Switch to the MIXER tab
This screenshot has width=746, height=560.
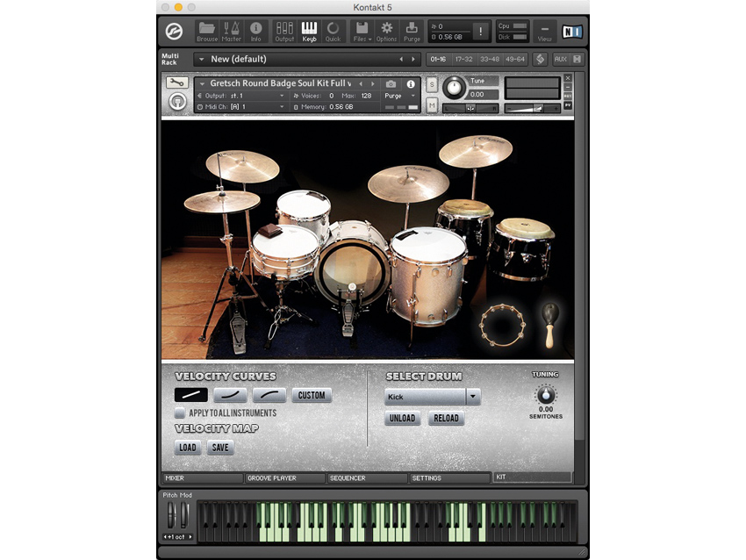(x=203, y=478)
